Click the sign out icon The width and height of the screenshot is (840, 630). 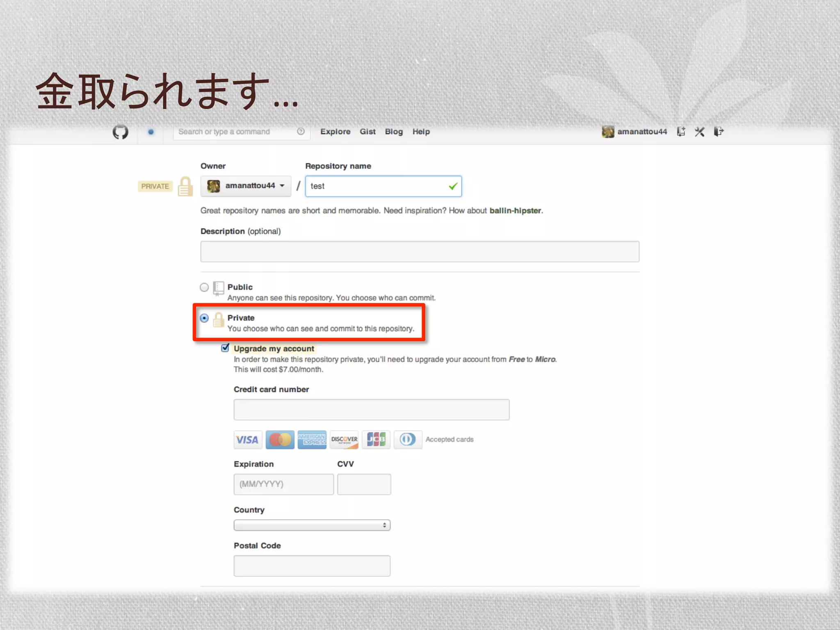pos(719,132)
